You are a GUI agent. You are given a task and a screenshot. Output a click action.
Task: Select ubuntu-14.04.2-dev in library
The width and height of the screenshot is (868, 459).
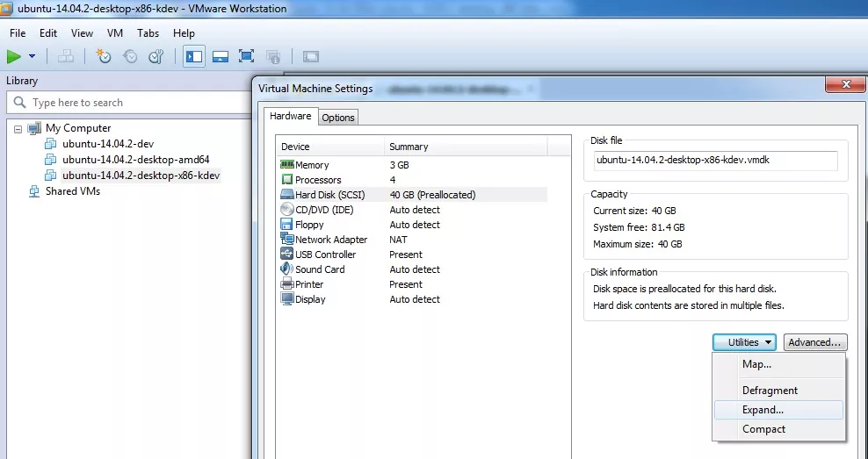[108, 144]
